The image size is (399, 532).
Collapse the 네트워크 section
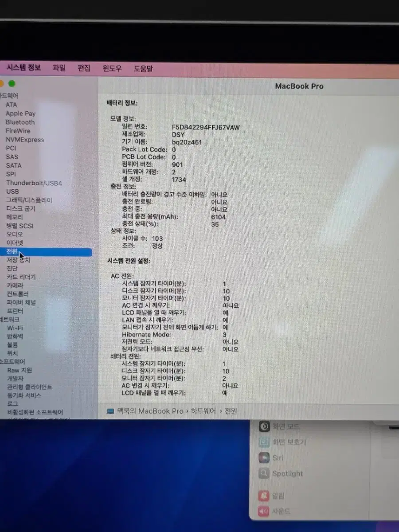[x=10, y=319]
